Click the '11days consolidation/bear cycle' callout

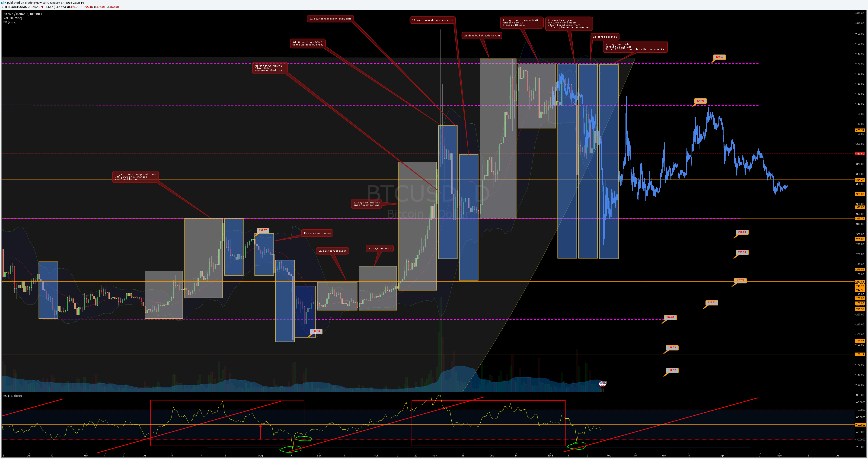432,20
